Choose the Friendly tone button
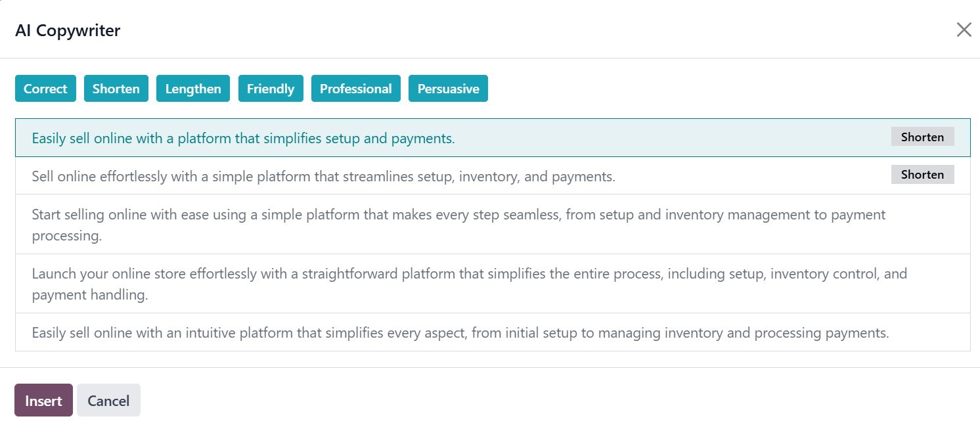The image size is (980, 427). 270,89
